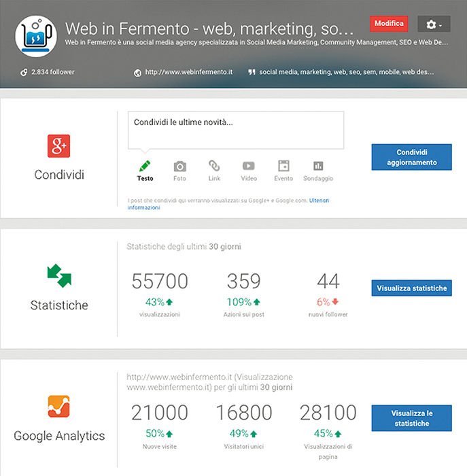Click the Condividi aggiornamento button

click(x=411, y=157)
